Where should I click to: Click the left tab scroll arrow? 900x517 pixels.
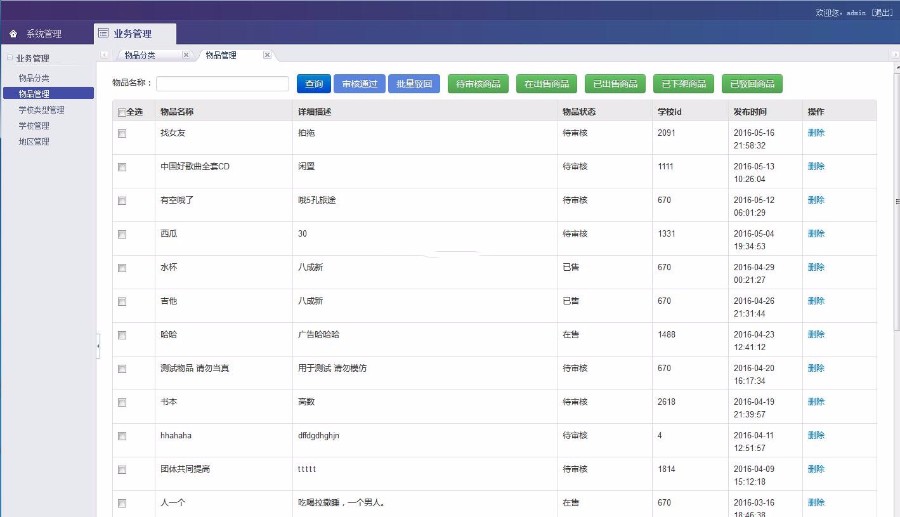[104, 55]
